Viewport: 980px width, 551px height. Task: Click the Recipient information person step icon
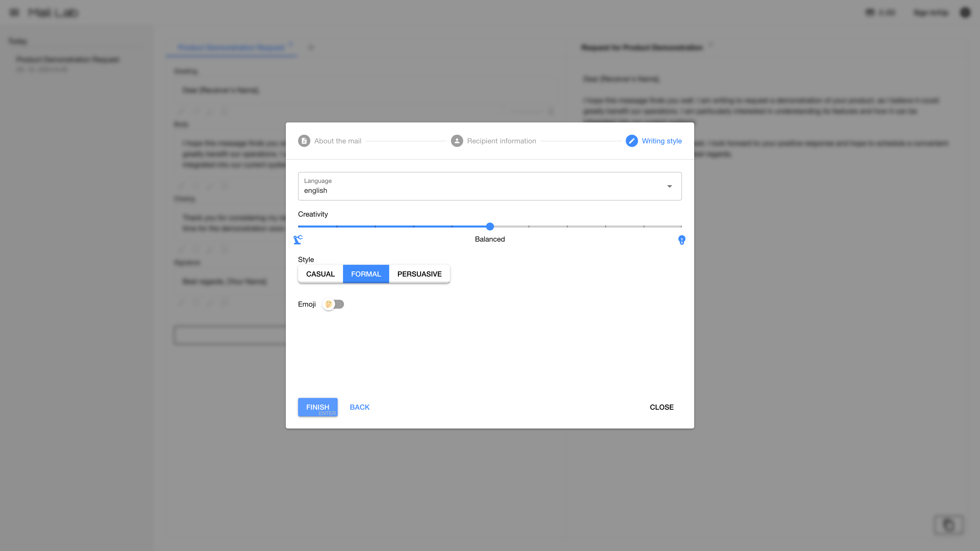[457, 141]
